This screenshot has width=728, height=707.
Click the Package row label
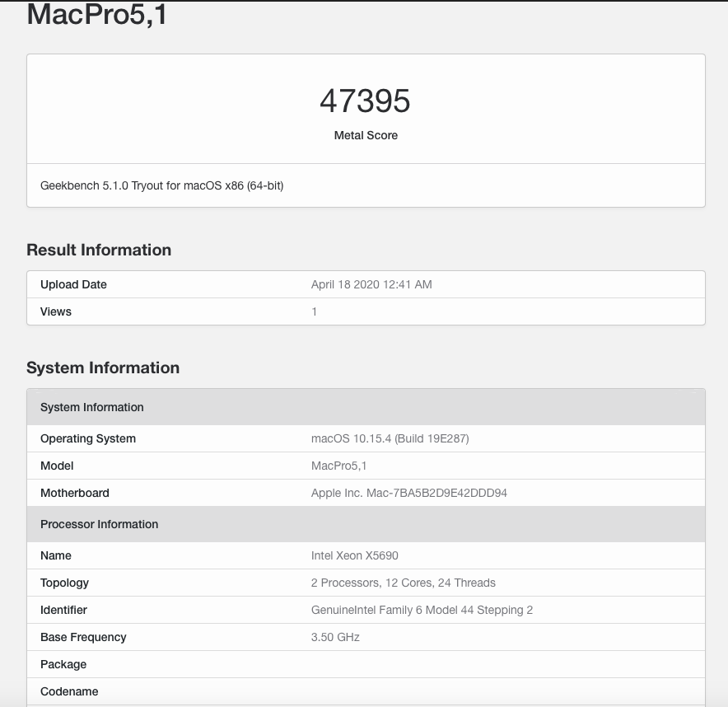(63, 664)
